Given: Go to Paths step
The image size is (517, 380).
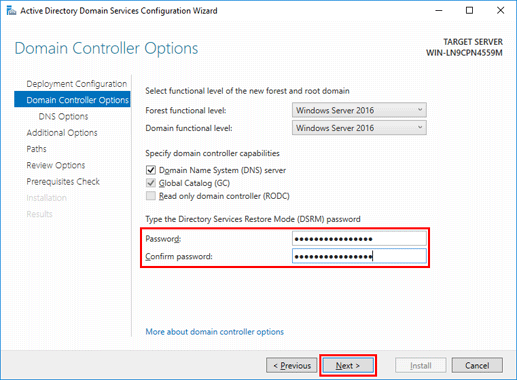Looking at the screenshot, I should click(36, 149).
